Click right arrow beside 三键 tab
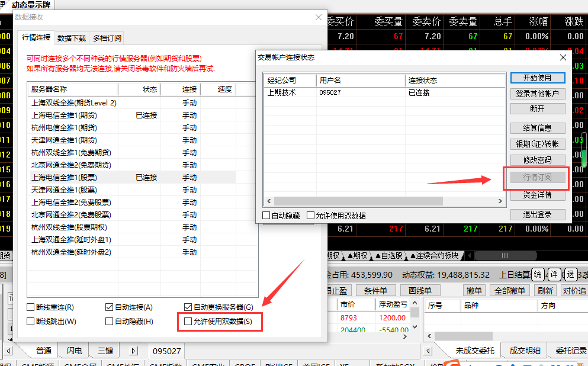The width and height of the screenshot is (588, 366). click(133, 351)
